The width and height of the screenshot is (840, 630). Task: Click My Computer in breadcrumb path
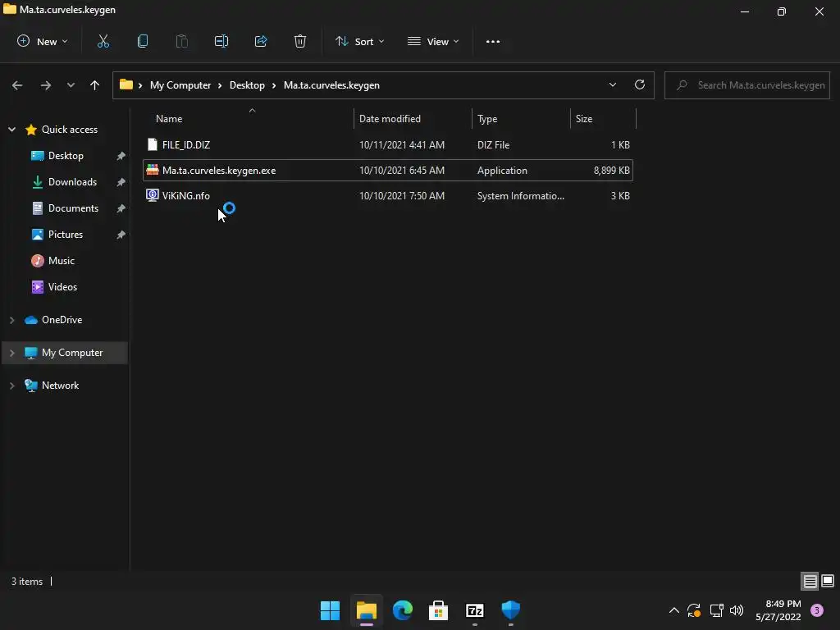click(x=180, y=85)
